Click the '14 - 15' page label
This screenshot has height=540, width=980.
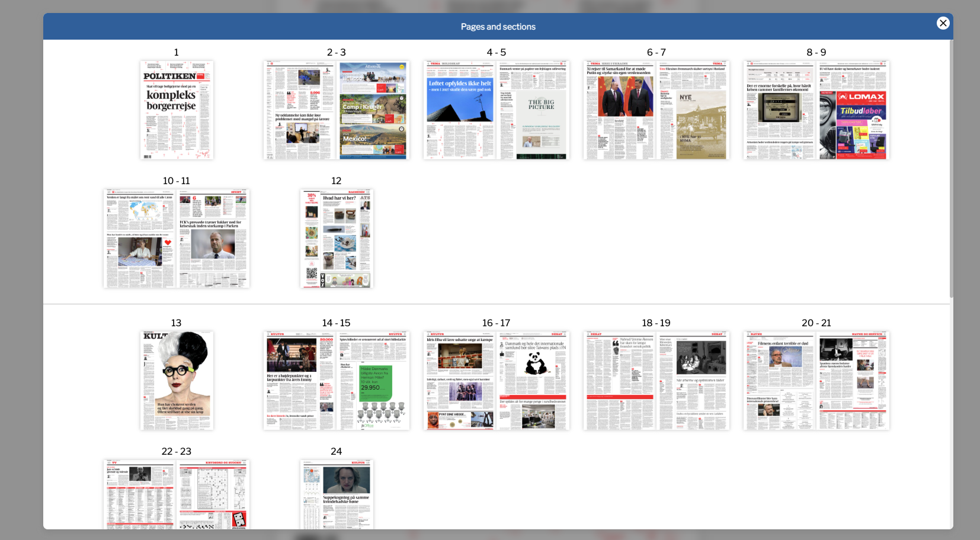[x=337, y=323]
